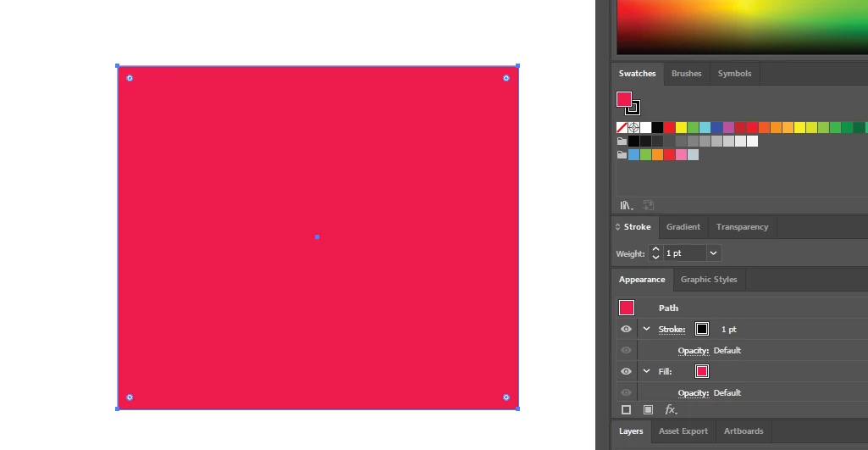Viewport: 868px width, 450px height.
Task: Click Opacity: link under the Stroke row
Action: point(694,350)
